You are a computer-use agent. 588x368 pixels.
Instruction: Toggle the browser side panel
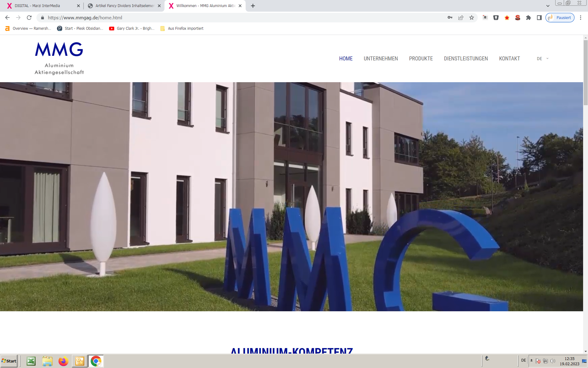click(x=539, y=18)
